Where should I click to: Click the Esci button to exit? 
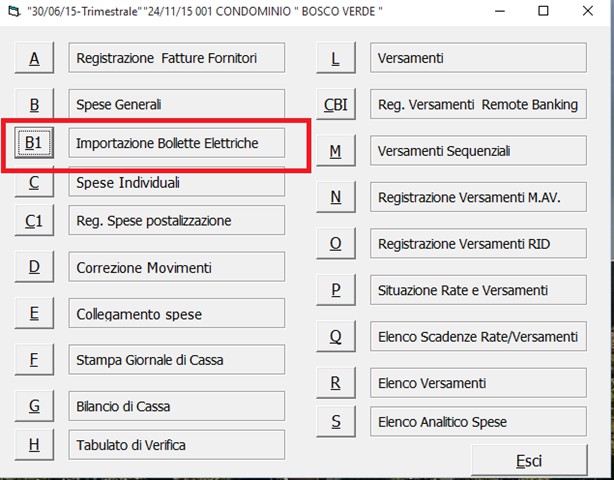click(x=529, y=460)
